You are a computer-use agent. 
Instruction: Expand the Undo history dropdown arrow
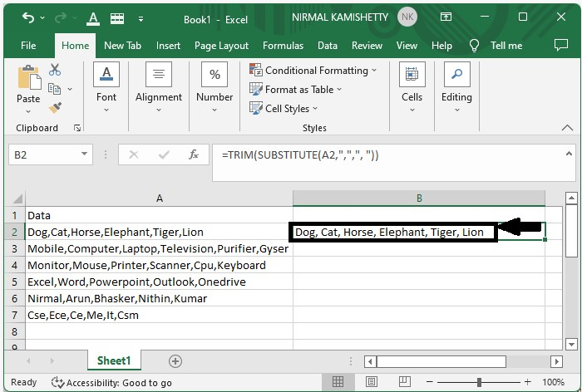[42, 17]
